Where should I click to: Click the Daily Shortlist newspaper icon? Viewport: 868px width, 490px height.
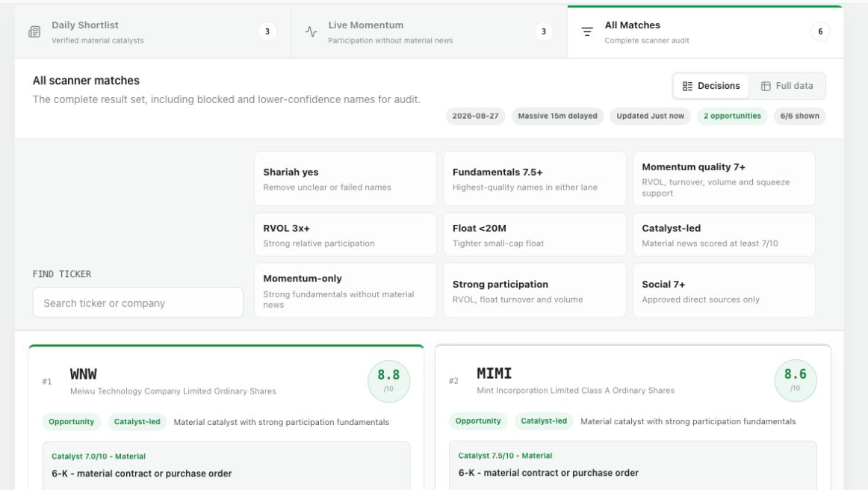point(34,32)
